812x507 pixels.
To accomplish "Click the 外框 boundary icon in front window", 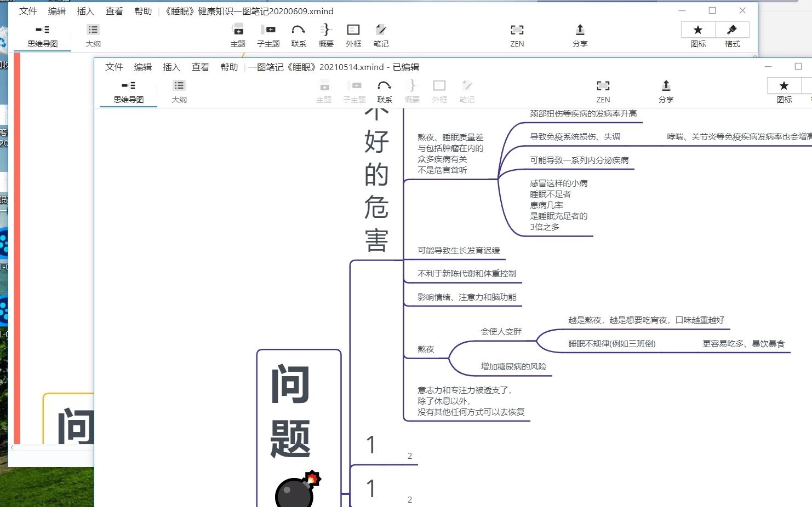I will pyautogui.click(x=439, y=91).
